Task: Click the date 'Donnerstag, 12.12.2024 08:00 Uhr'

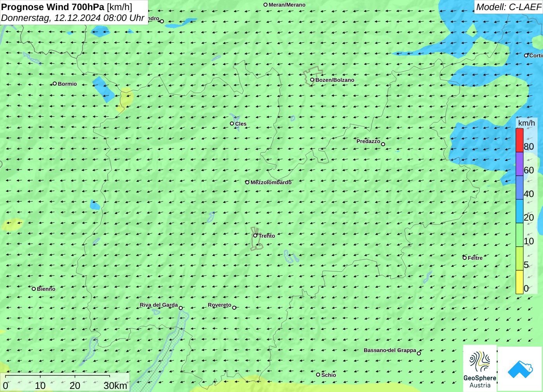Action: tap(73, 18)
